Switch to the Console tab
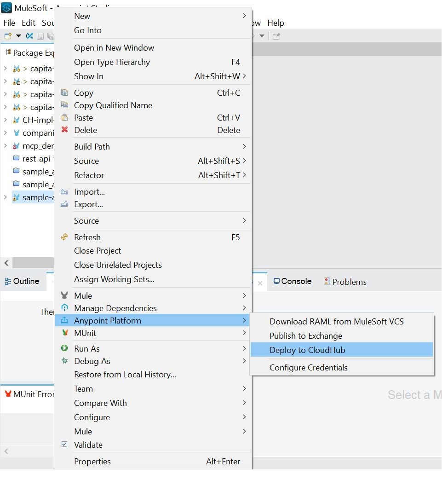The height and width of the screenshot is (497, 448). pos(293,281)
